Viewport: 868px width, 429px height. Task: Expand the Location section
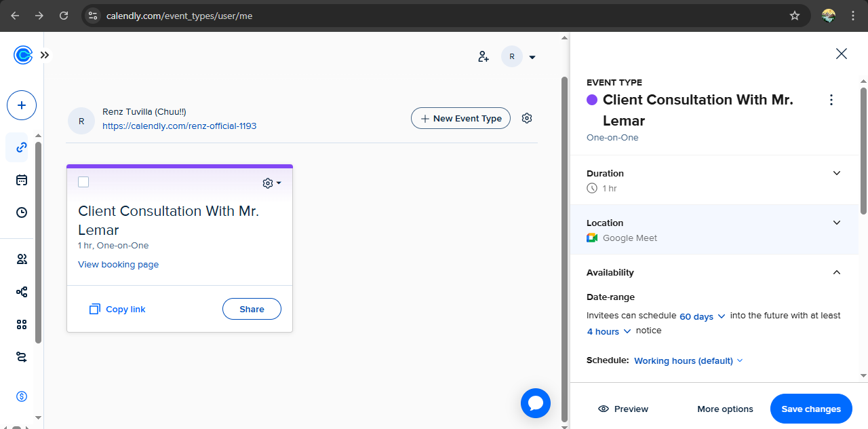(x=836, y=223)
